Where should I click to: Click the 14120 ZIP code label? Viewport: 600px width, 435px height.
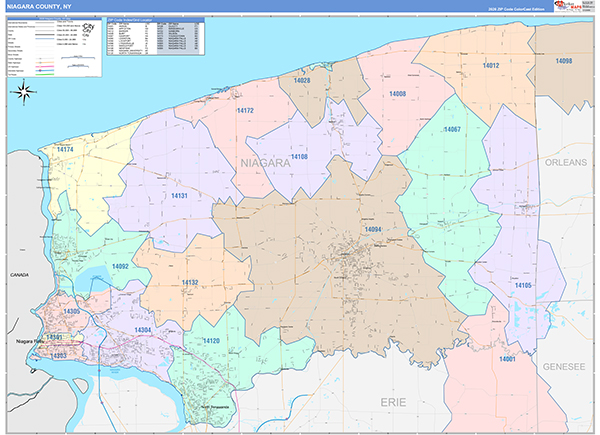click(x=211, y=341)
